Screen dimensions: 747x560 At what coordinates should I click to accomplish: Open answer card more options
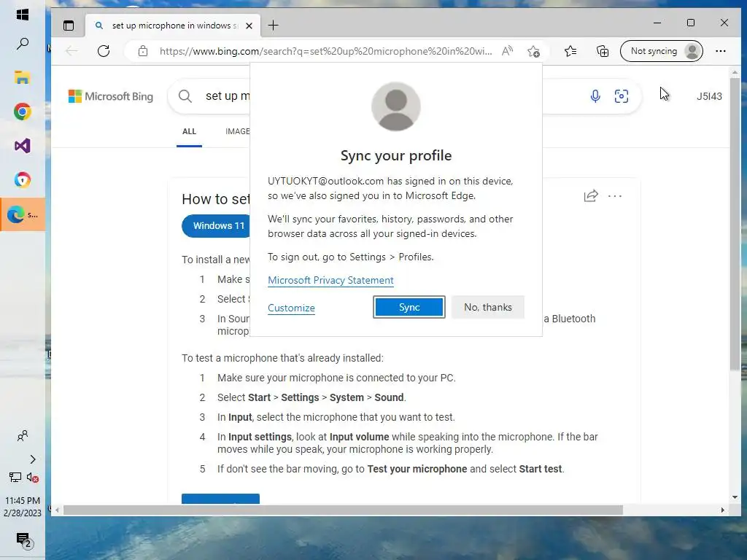[615, 195]
